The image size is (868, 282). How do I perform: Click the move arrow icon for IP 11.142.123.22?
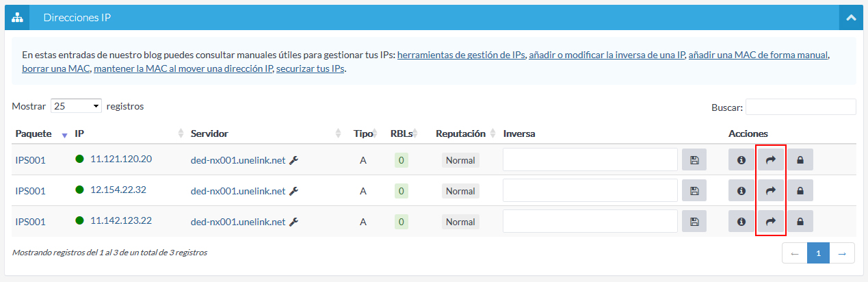771,222
